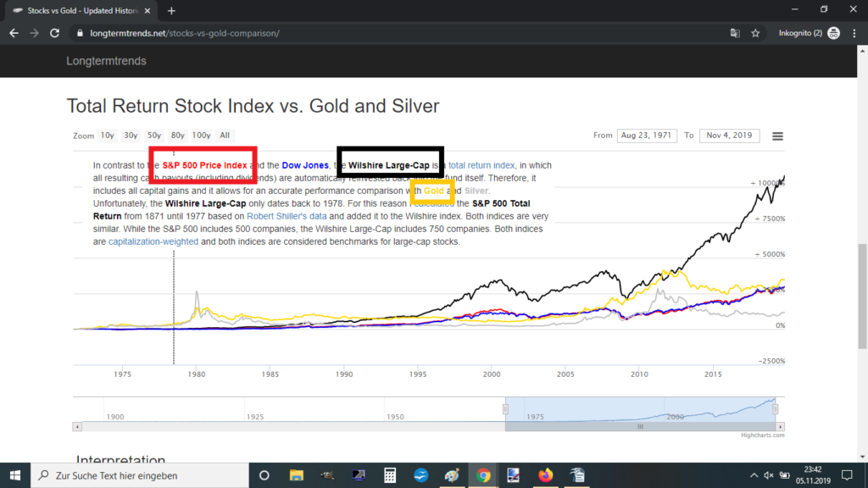This screenshot has height=488, width=868.
Task: Open the translate page icon
Action: [x=735, y=33]
